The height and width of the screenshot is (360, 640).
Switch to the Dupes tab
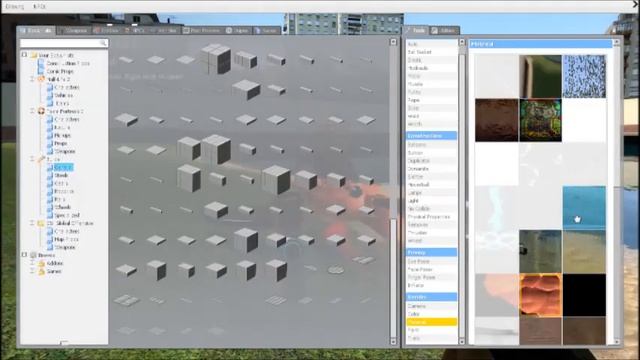pos(238,30)
